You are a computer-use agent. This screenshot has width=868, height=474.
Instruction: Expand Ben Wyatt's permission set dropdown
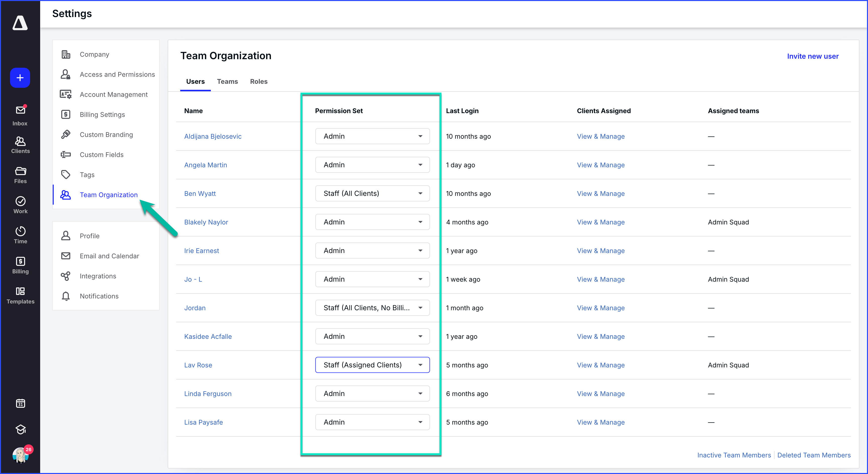click(x=372, y=193)
